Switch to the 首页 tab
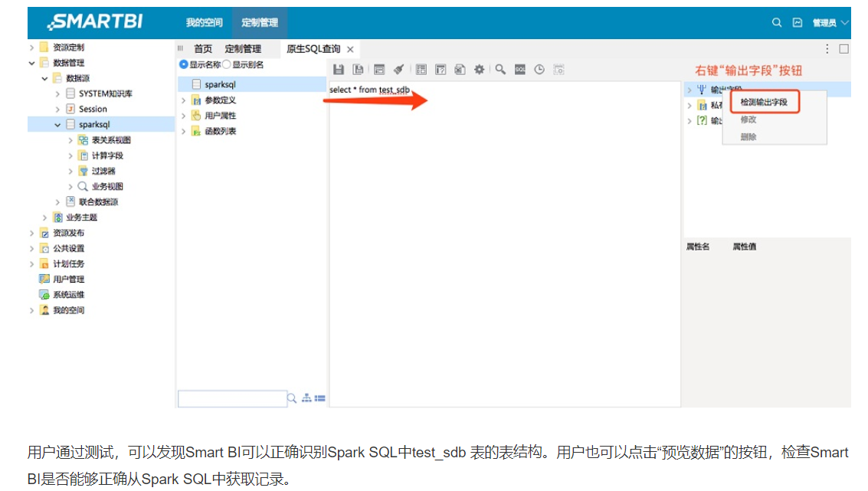Screen dimensions: 868x491 click(203, 49)
